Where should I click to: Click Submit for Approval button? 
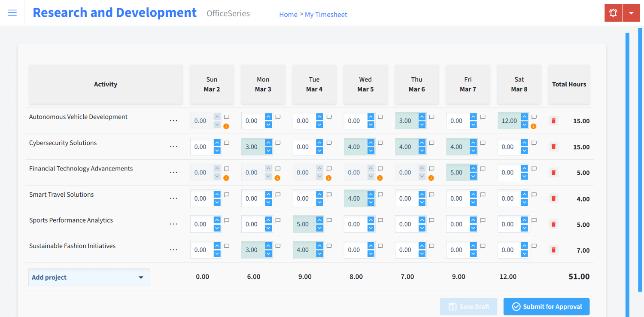[546, 307]
